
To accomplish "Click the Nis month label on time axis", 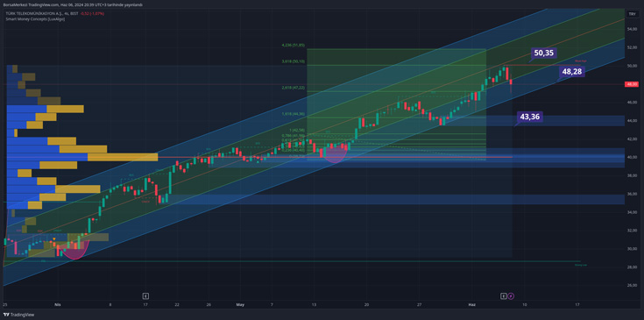I will 57,305.
